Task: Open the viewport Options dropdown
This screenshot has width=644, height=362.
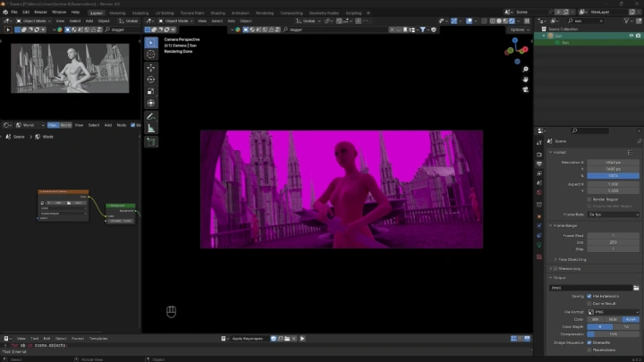Action: click(519, 29)
